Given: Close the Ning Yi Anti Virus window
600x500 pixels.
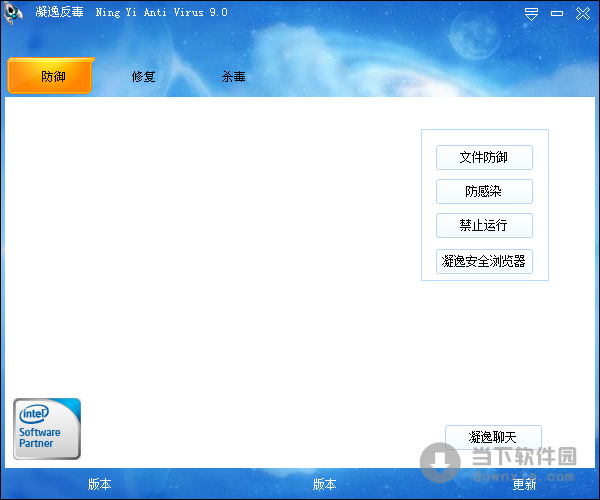Looking at the screenshot, I should [582, 14].
